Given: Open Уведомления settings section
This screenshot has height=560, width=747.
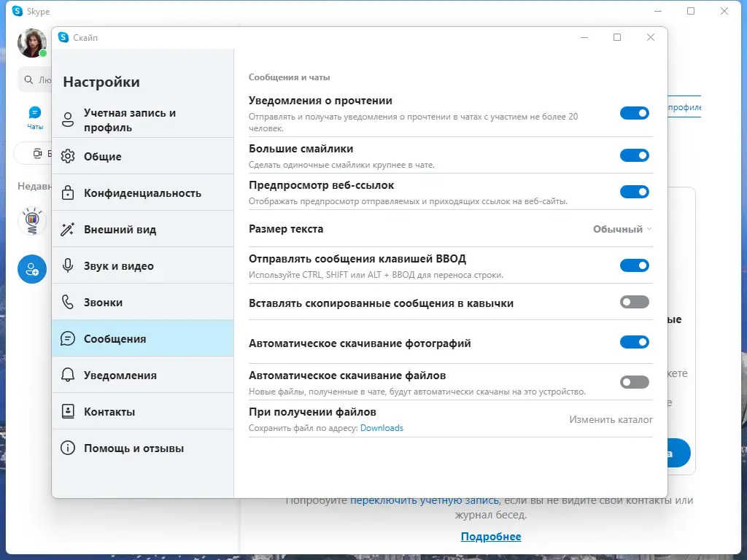Looking at the screenshot, I should pos(143,375).
